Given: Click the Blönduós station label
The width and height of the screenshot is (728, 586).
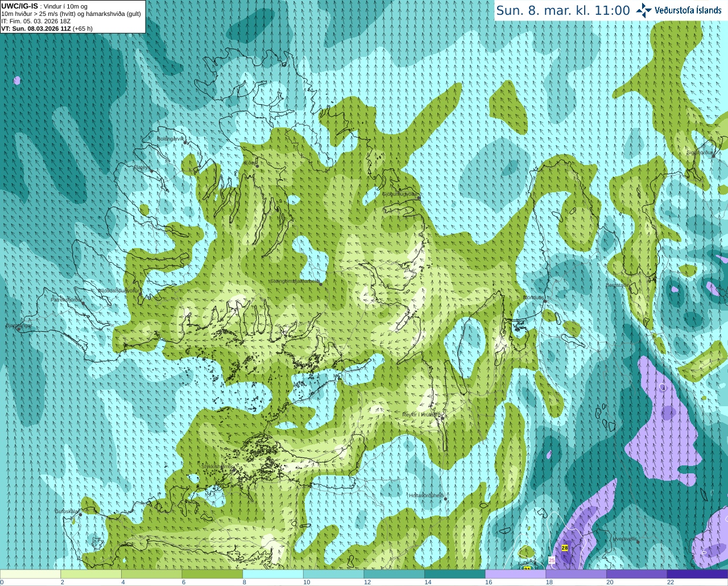Looking at the screenshot, I should (533, 298).
